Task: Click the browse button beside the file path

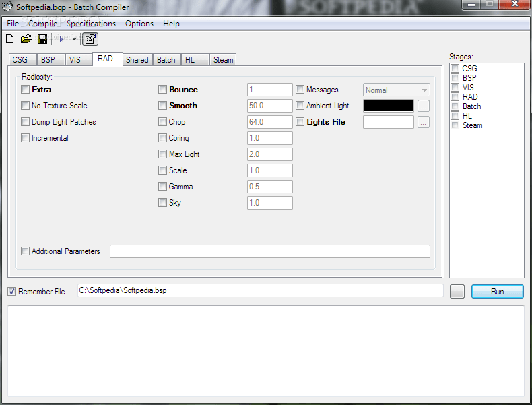Action: [457, 292]
